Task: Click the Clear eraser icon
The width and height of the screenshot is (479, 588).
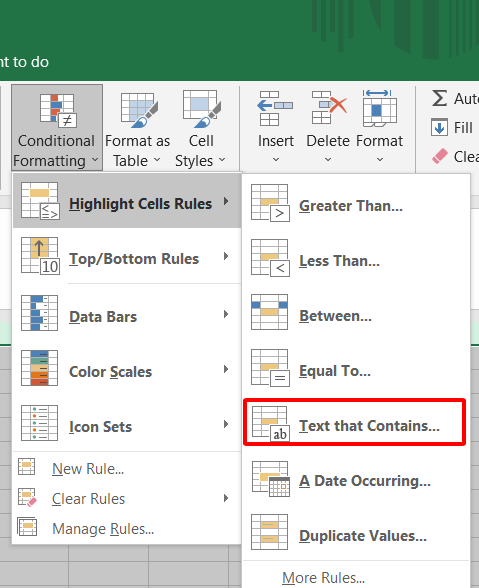Action: [x=440, y=156]
